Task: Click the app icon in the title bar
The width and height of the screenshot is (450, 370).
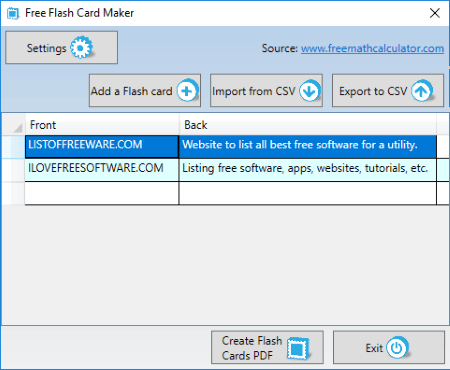Action: [x=13, y=13]
